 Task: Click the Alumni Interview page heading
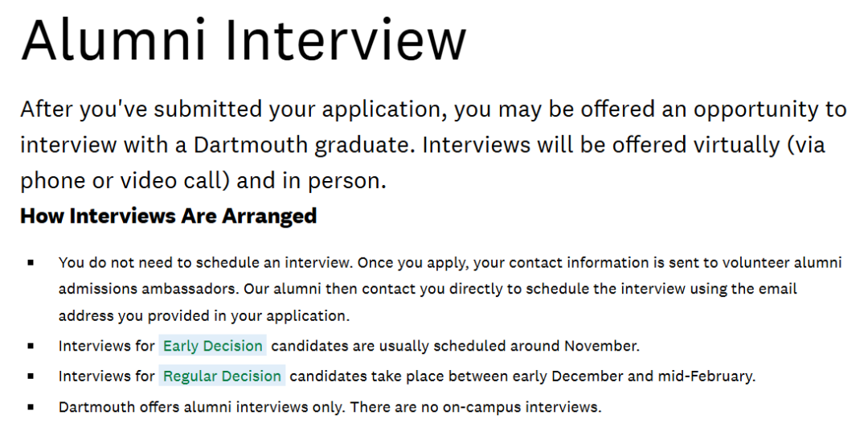click(x=244, y=39)
